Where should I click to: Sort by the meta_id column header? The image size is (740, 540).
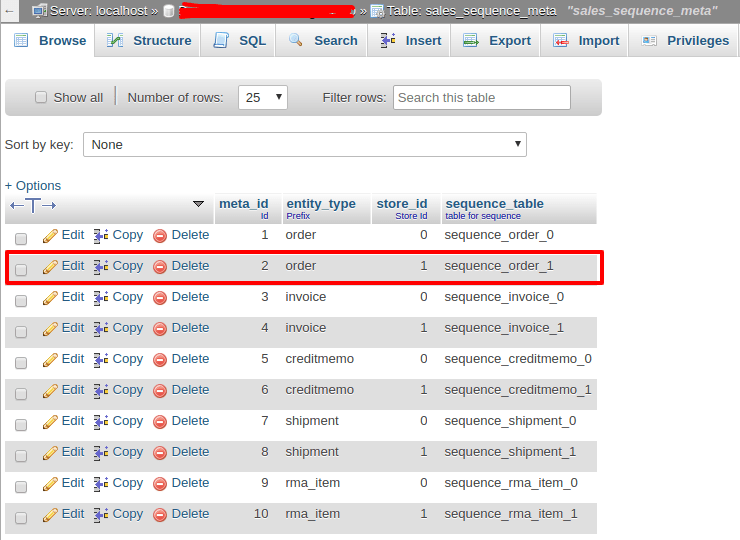point(244,203)
